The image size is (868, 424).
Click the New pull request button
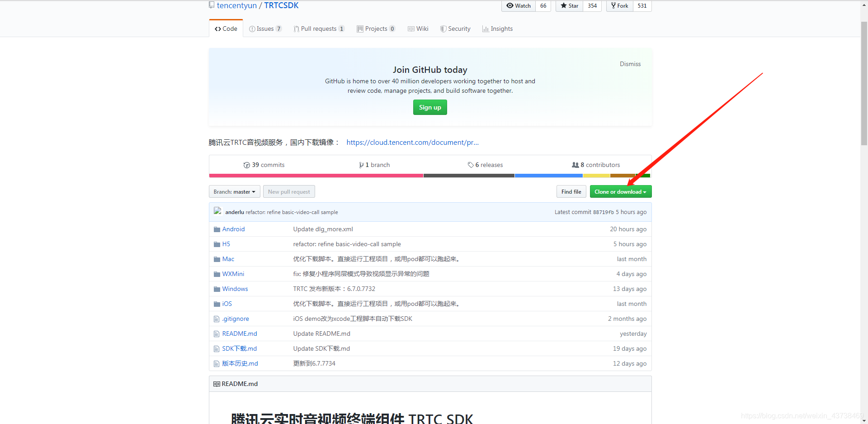tap(289, 192)
